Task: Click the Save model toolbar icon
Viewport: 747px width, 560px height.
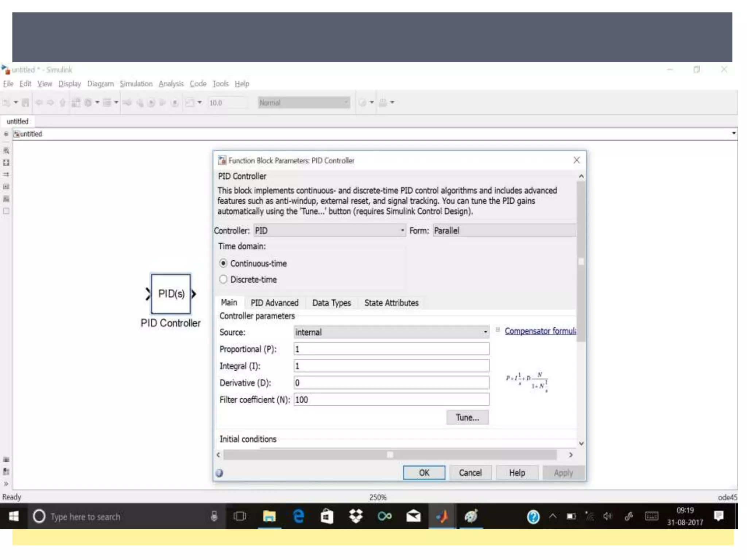Action: 25,103
